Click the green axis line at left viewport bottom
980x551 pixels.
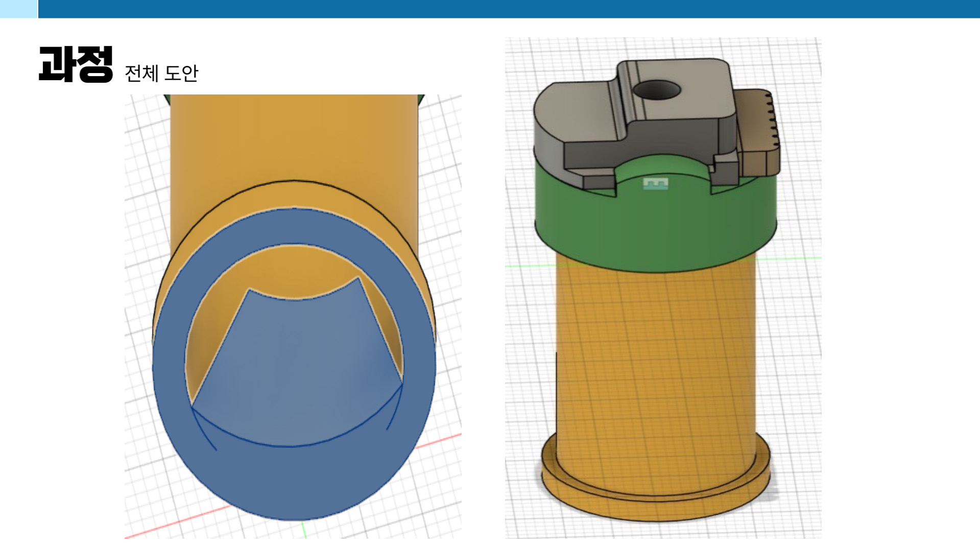(304, 530)
